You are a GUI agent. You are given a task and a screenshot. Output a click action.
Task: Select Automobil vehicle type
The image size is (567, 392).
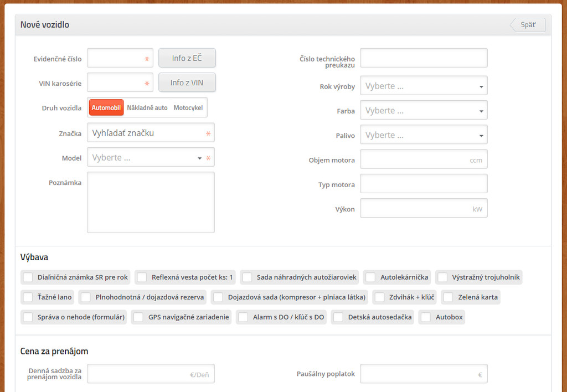pos(106,107)
